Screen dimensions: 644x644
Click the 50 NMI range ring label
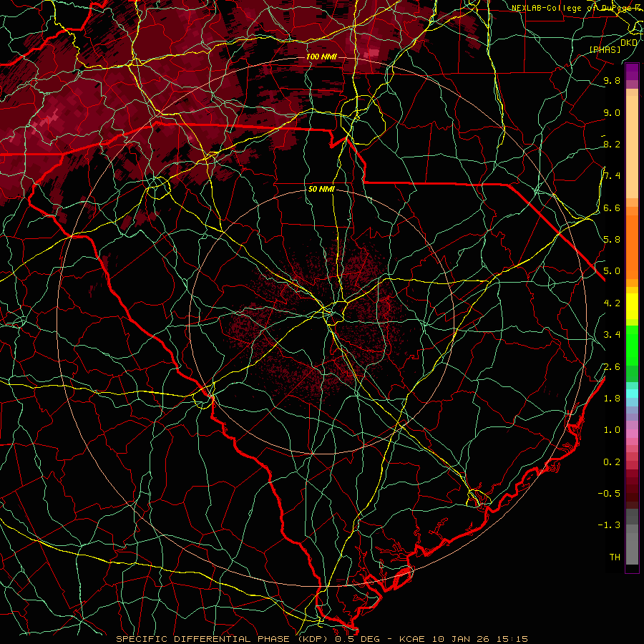(x=321, y=190)
